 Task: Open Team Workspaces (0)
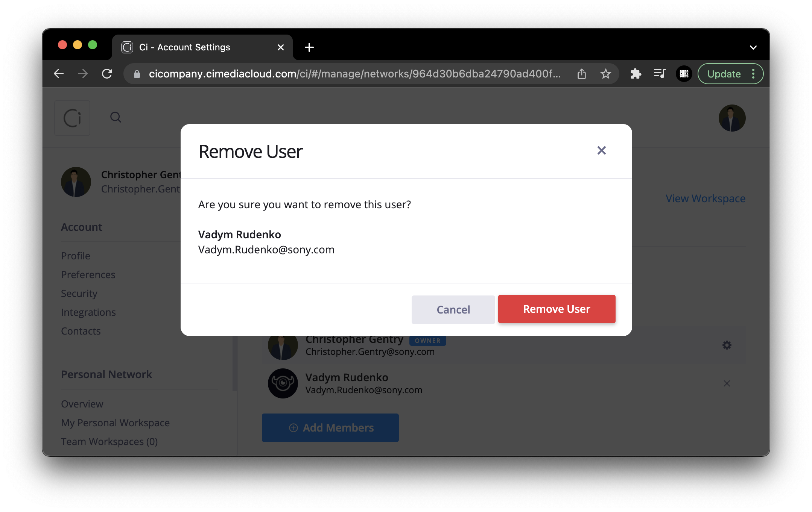(x=109, y=441)
